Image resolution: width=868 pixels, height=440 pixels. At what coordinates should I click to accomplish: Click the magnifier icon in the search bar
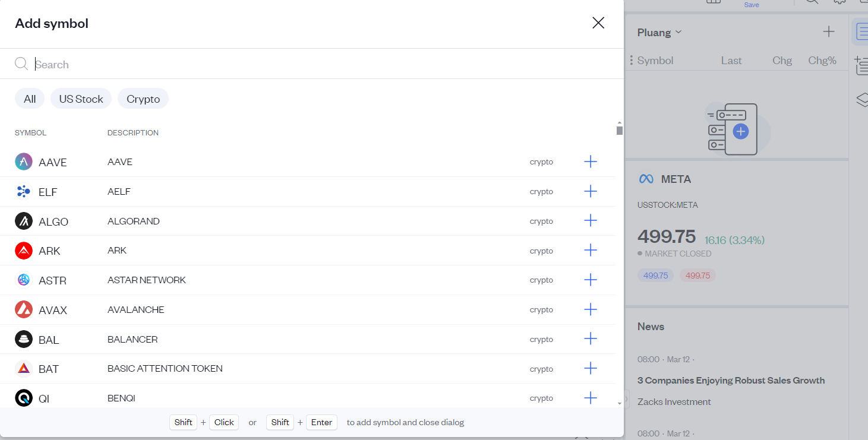click(21, 64)
